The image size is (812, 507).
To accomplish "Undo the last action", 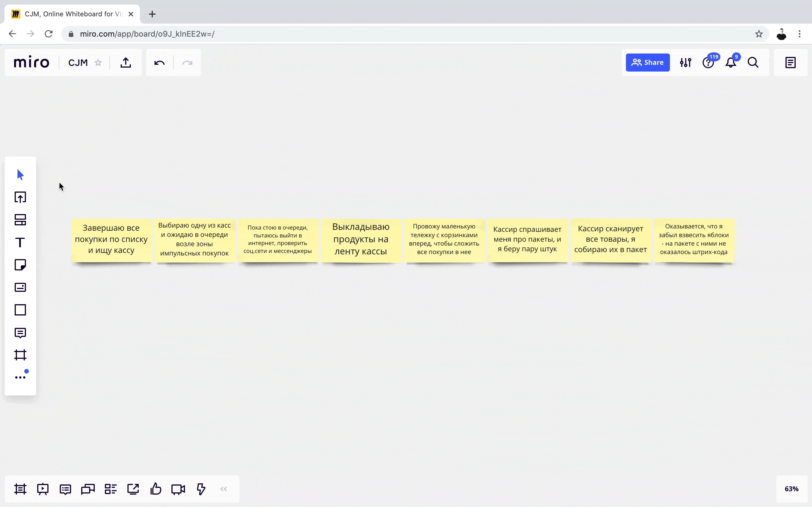I will coord(159,63).
